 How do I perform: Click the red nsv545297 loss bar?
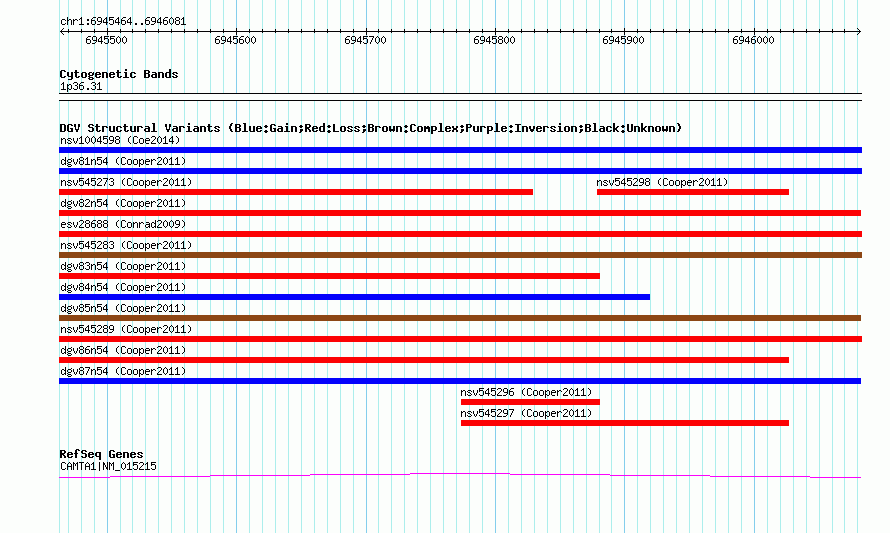tap(625, 423)
